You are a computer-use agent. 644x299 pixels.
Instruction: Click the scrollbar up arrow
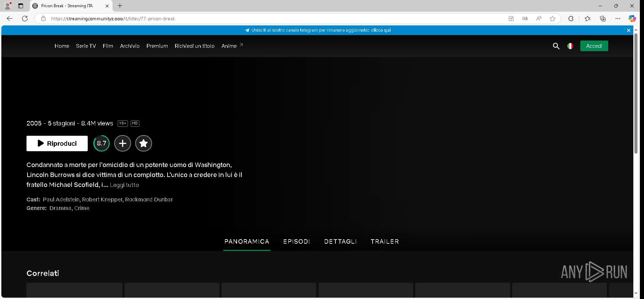point(636,30)
